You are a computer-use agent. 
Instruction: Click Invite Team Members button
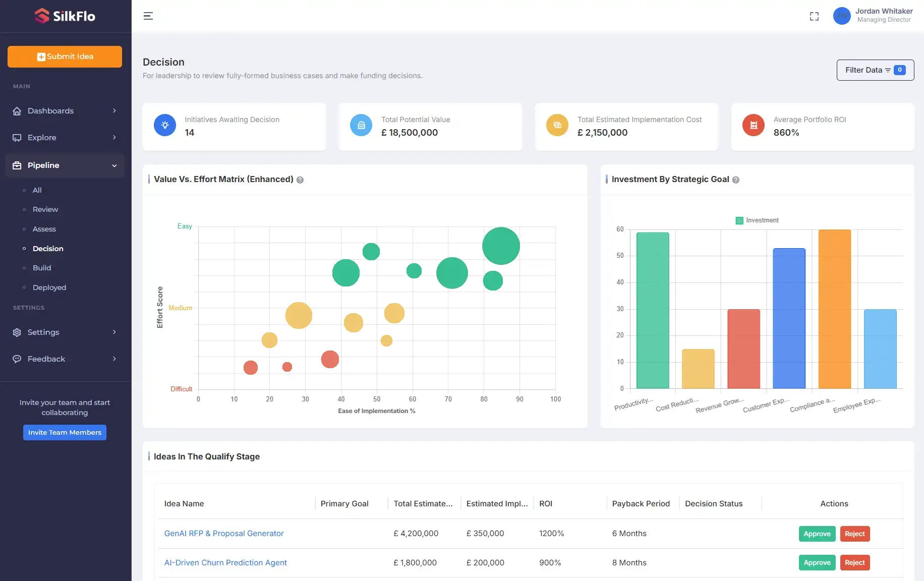click(65, 433)
